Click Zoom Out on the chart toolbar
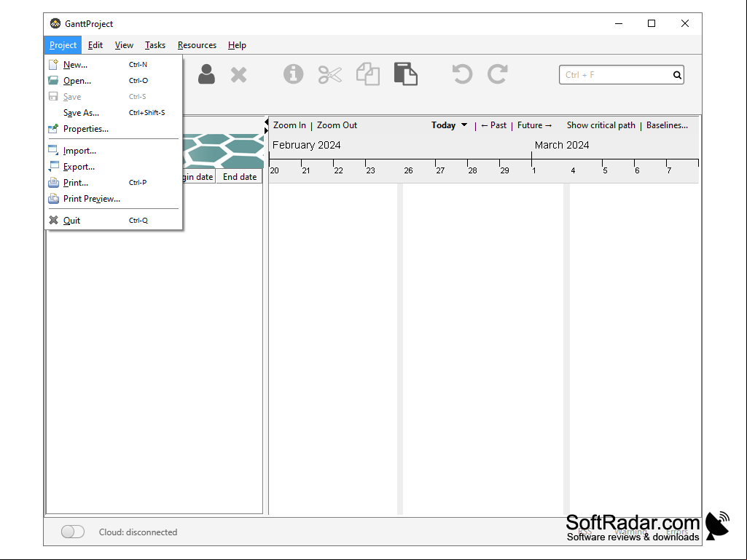Image resolution: width=747 pixels, height=560 pixels. [x=337, y=125]
